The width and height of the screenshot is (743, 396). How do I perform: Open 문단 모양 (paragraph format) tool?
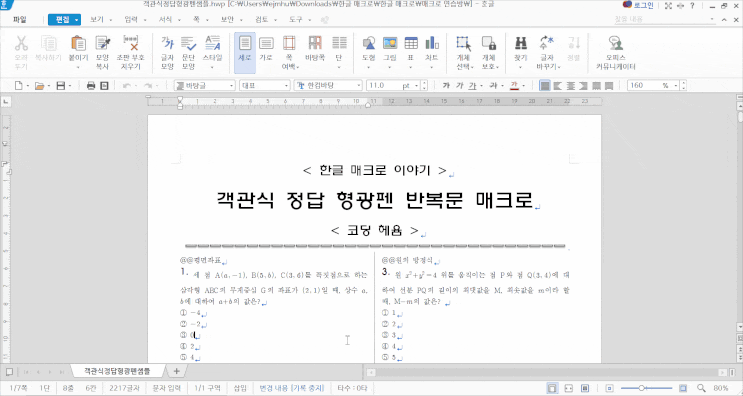coord(189,44)
